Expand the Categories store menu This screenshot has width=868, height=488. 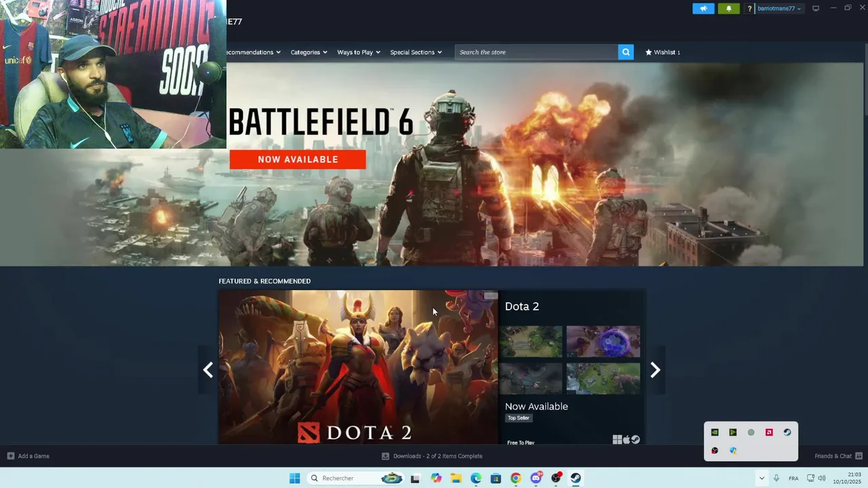309,52
